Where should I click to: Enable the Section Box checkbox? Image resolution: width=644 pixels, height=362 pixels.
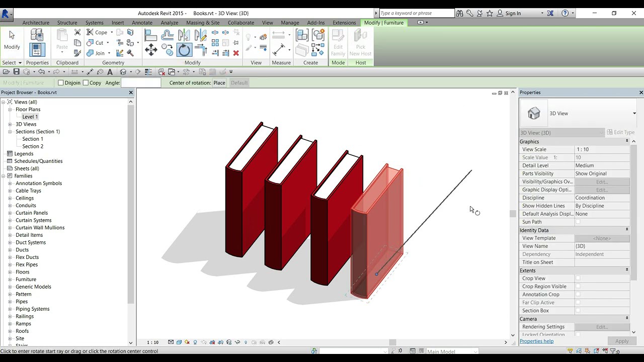[578, 310]
